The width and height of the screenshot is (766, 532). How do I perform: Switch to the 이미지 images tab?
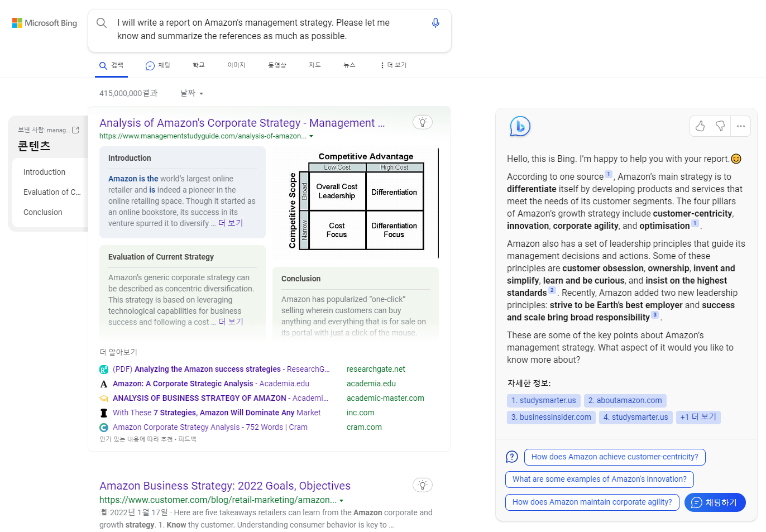coord(236,65)
